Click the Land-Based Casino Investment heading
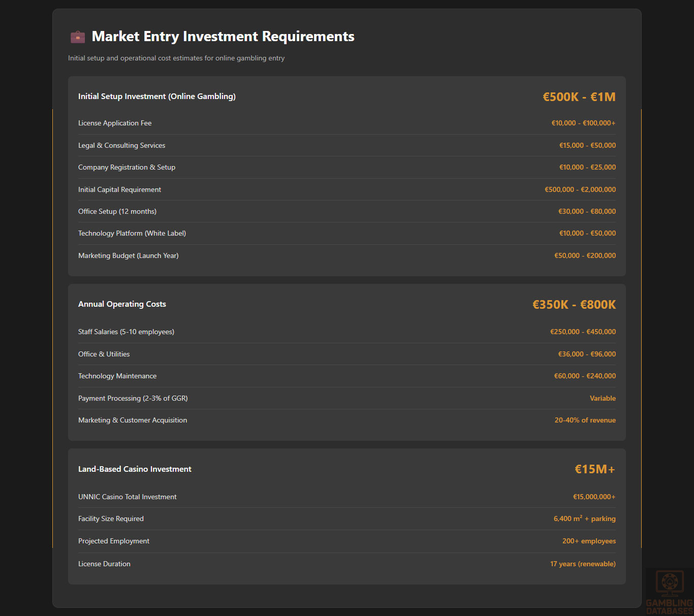The image size is (694, 616). coord(135,469)
